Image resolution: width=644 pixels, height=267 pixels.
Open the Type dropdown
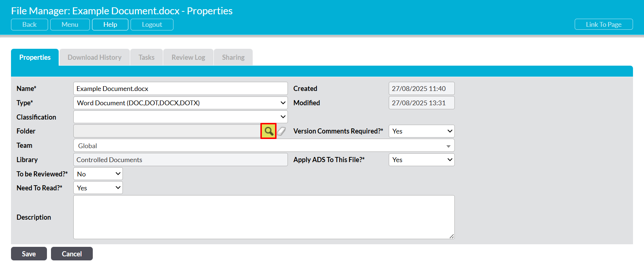[x=180, y=103]
